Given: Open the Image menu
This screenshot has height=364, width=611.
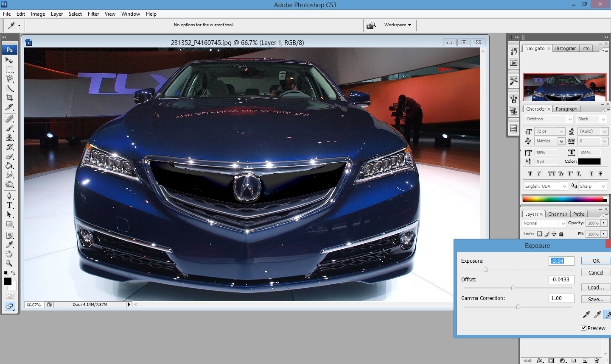Looking at the screenshot, I should coord(38,14).
